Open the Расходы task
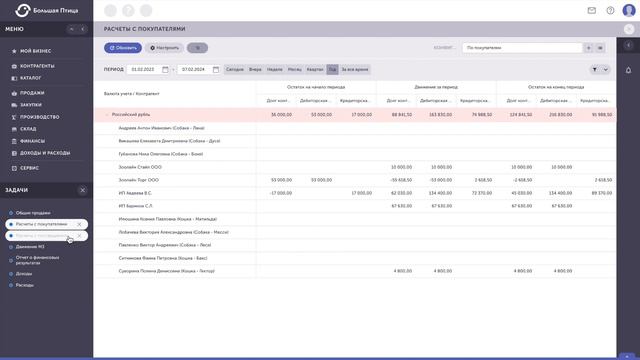Screen dimensions: 640x360 click(x=24, y=285)
